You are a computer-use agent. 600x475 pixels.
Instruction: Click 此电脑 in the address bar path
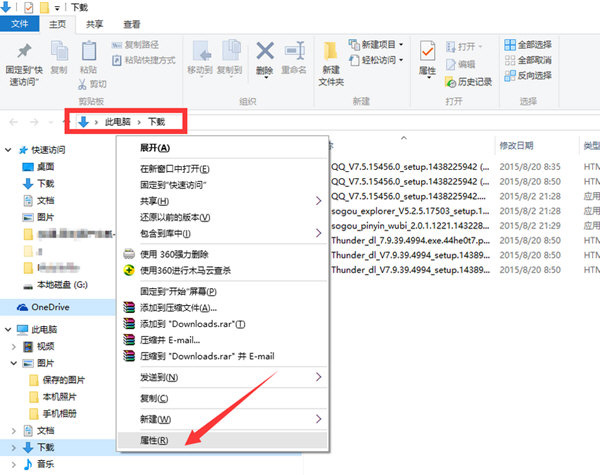point(118,122)
